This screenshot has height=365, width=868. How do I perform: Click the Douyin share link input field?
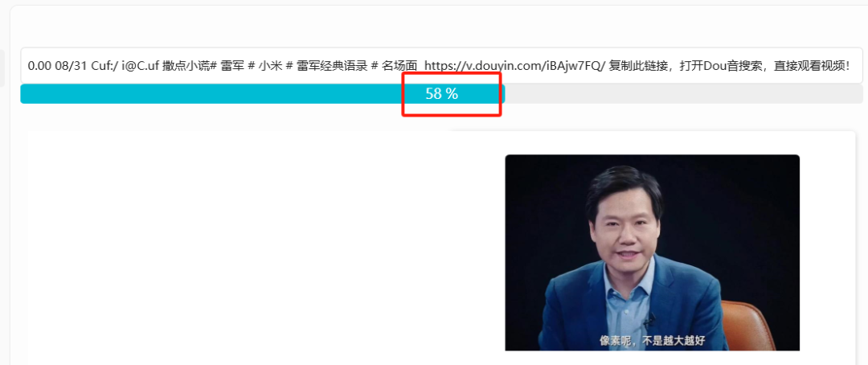tap(441, 65)
